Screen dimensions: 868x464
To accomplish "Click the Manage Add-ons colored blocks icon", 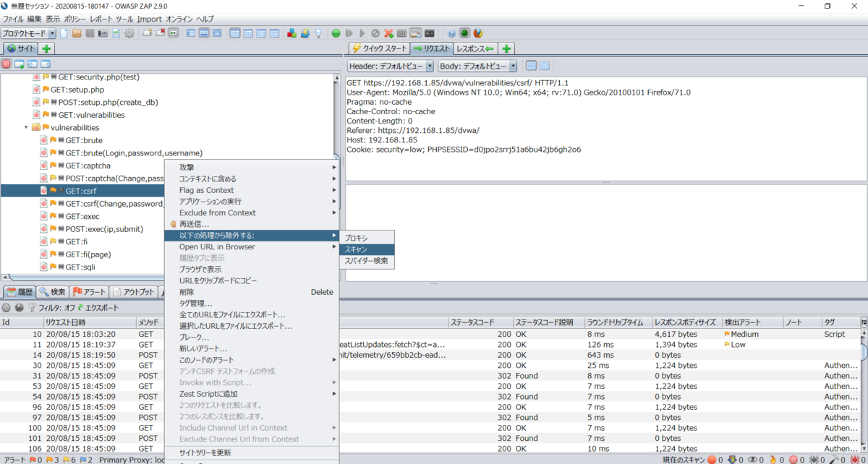I will pos(292,33).
